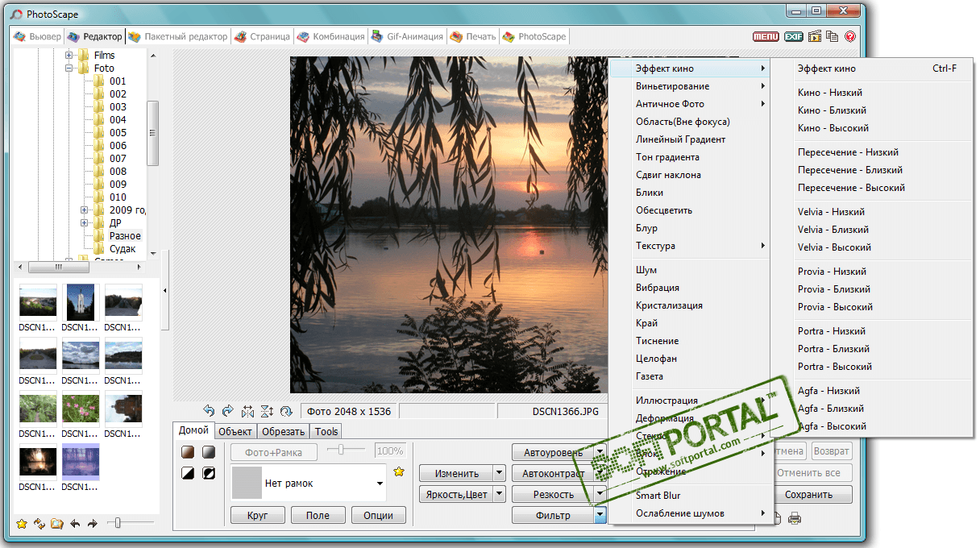Viewport: 980px width, 548px height.
Task: Open the folder explorer icon below thumbnails
Action: click(56, 524)
